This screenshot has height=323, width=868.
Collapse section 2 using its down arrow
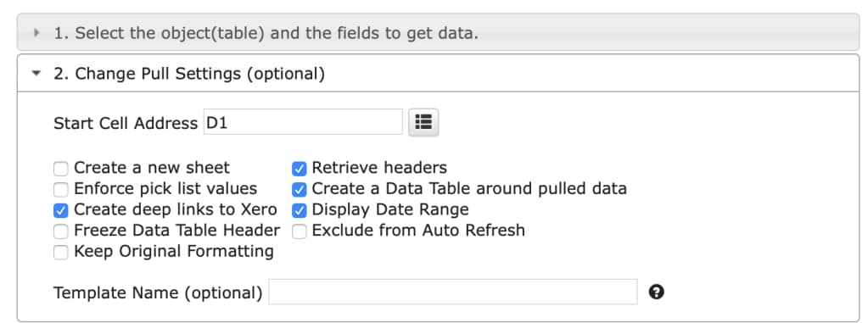(x=37, y=73)
